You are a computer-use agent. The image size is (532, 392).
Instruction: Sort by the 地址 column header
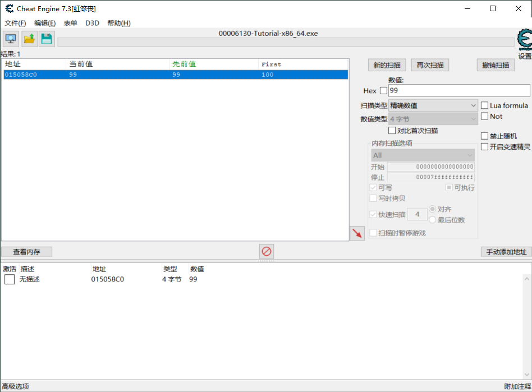[x=34, y=64]
